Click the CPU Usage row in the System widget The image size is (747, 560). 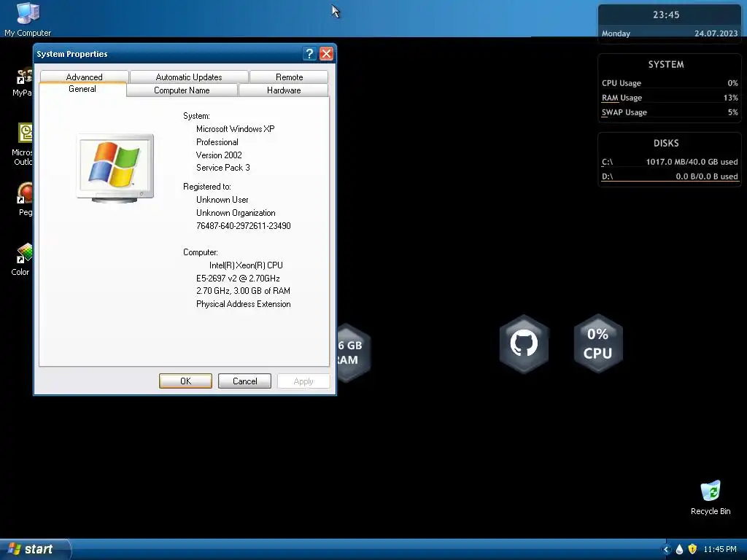pos(670,83)
